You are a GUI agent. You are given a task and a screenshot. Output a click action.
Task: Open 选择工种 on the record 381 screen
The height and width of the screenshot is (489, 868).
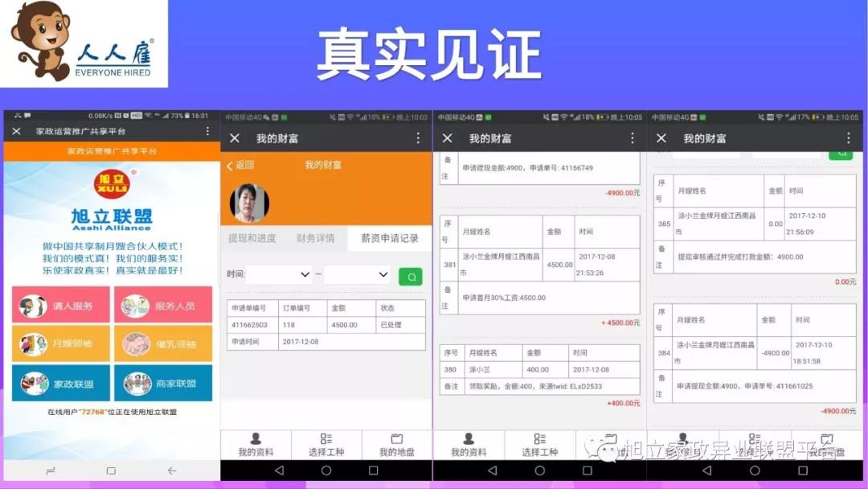tap(540, 446)
